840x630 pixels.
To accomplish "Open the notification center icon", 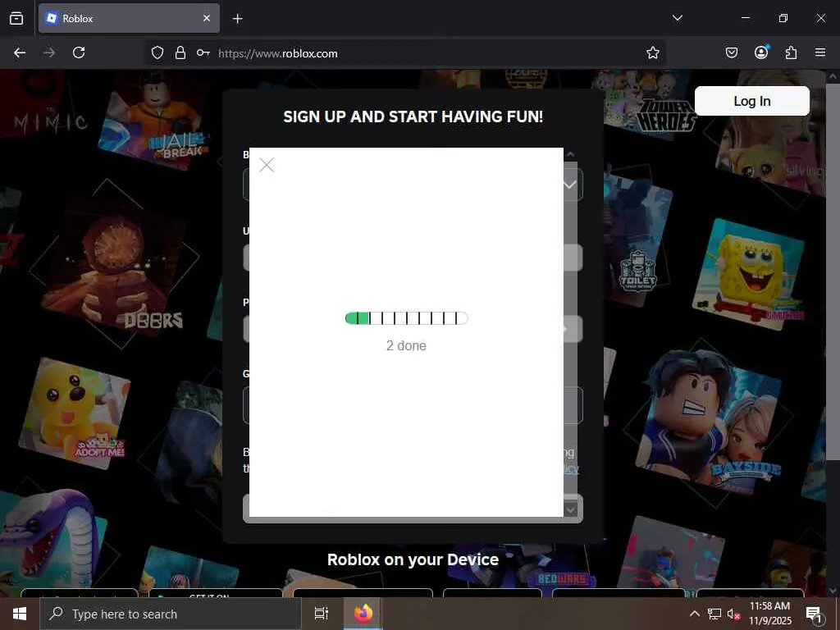I will point(814,614).
